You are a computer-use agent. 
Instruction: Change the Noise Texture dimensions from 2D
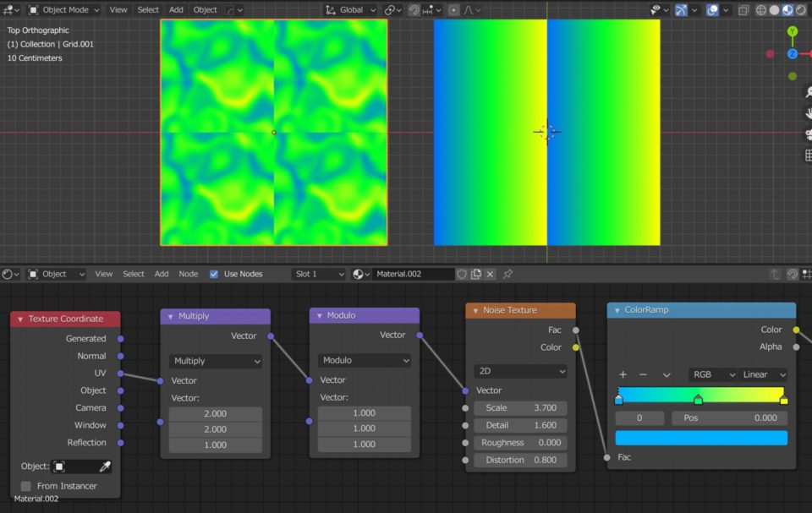pyautogui.click(x=519, y=371)
